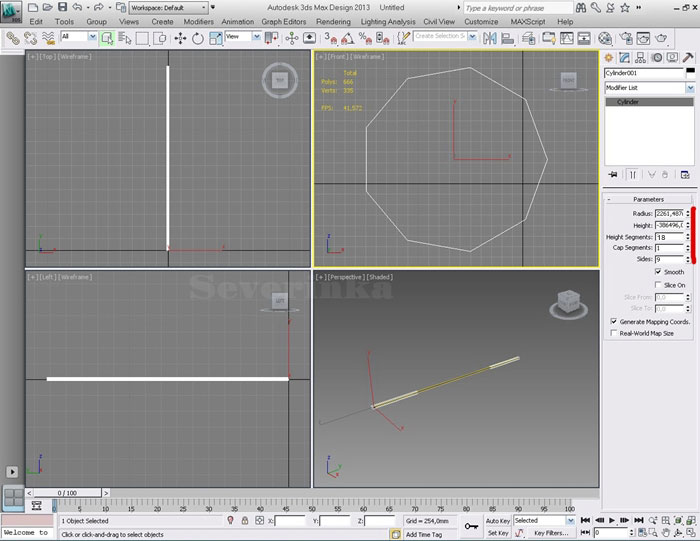Open the Create tab in command panel

pyautogui.click(x=610, y=58)
